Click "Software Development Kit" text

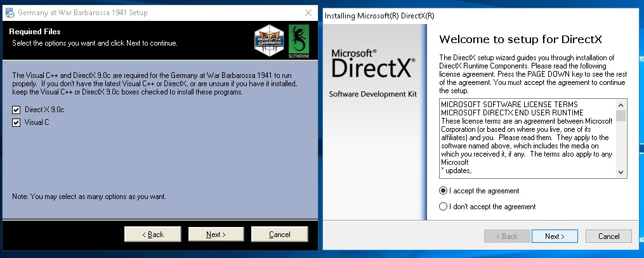(x=373, y=94)
